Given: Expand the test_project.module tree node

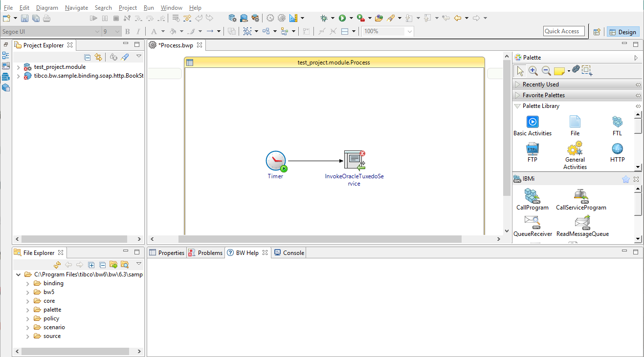Looking at the screenshot, I should point(19,67).
